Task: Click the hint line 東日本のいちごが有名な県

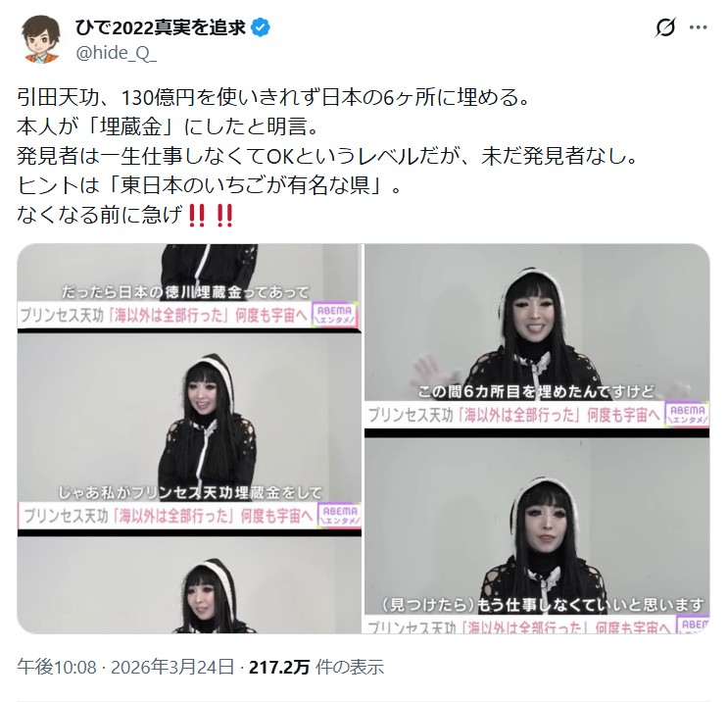Action: click(209, 186)
